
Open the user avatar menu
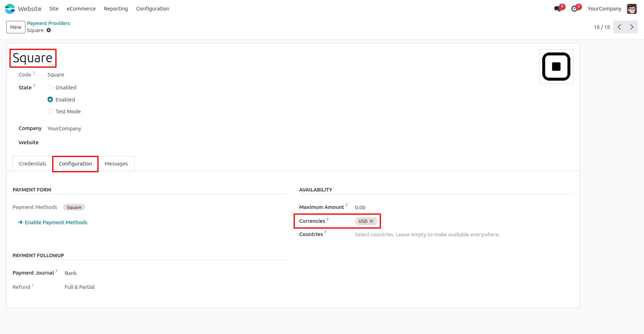point(631,9)
